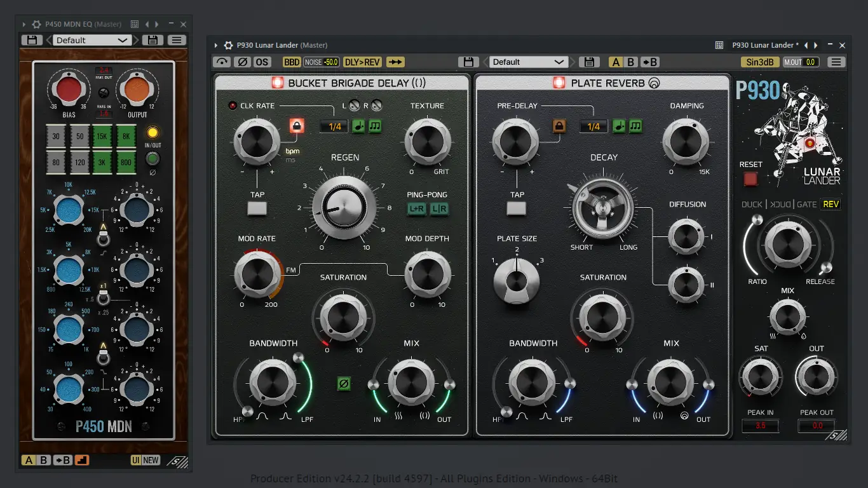Click the bypass curve icon in the Lunar Lander toolbar
The height and width of the screenshot is (488, 868).
[x=222, y=62]
